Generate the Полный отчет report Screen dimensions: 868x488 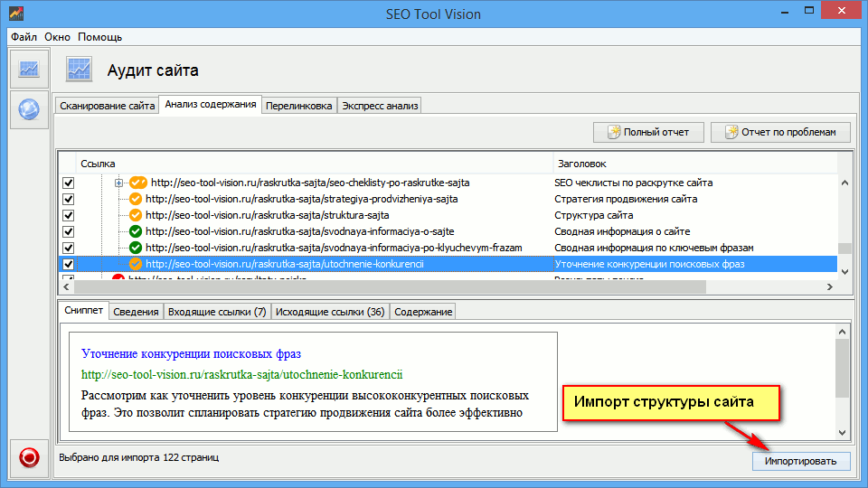(648, 132)
